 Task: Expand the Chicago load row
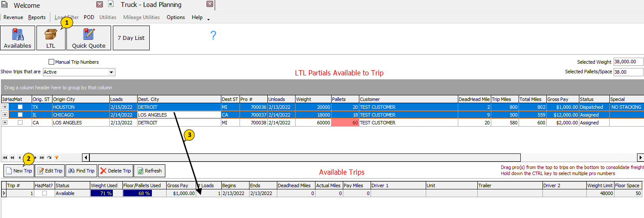coord(5,115)
